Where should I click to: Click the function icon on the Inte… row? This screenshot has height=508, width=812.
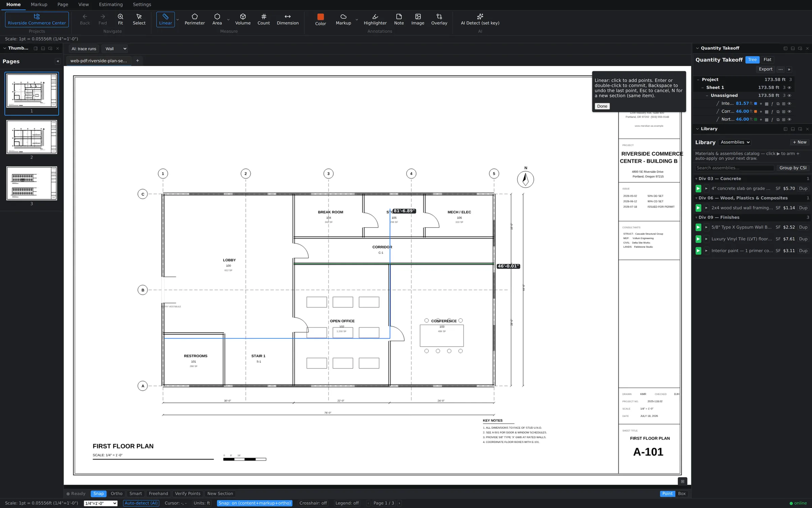click(772, 104)
